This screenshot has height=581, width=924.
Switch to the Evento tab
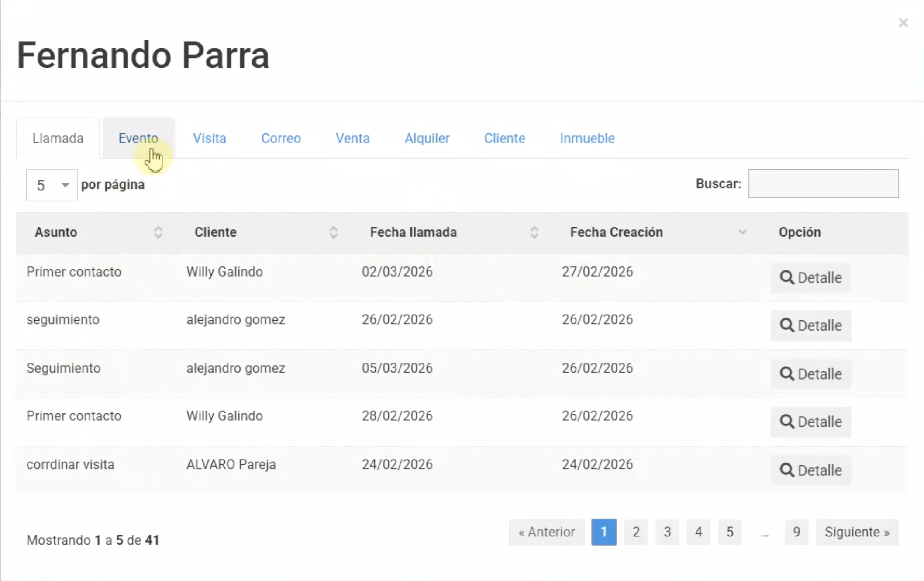(138, 138)
